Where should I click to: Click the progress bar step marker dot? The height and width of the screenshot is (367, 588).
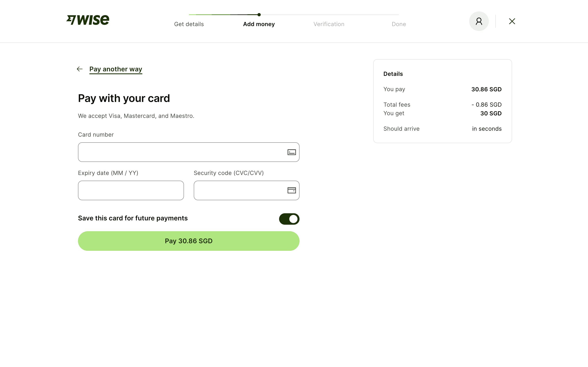point(259,14)
